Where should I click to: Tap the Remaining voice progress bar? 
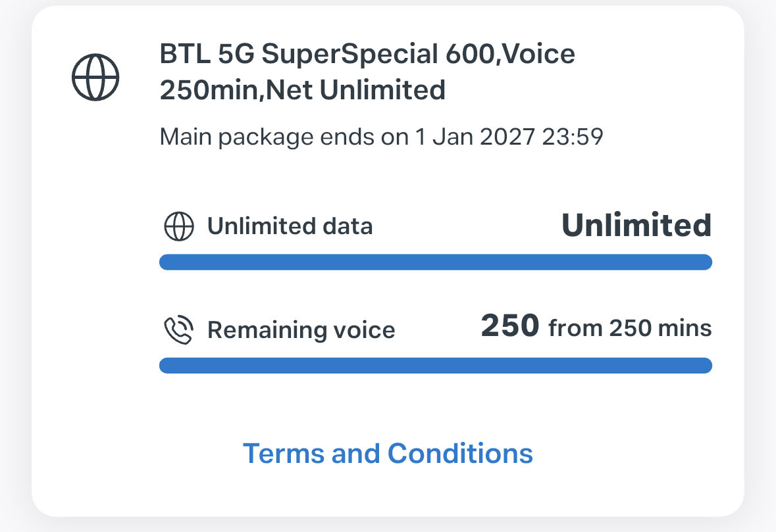click(436, 366)
